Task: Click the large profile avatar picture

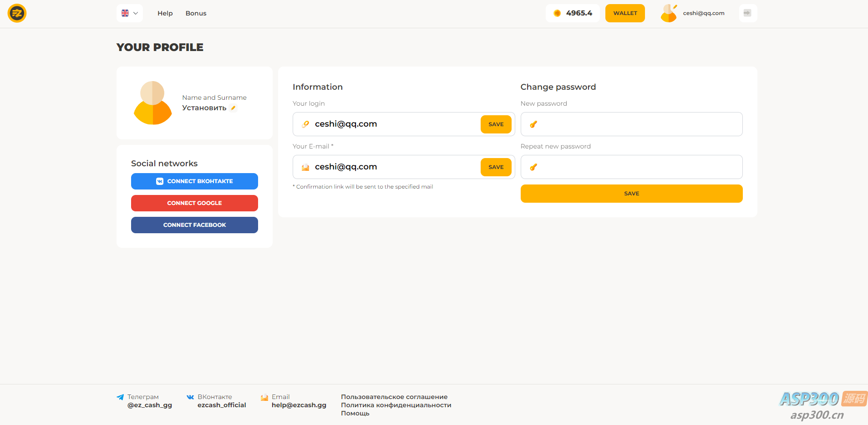Action: [152, 103]
